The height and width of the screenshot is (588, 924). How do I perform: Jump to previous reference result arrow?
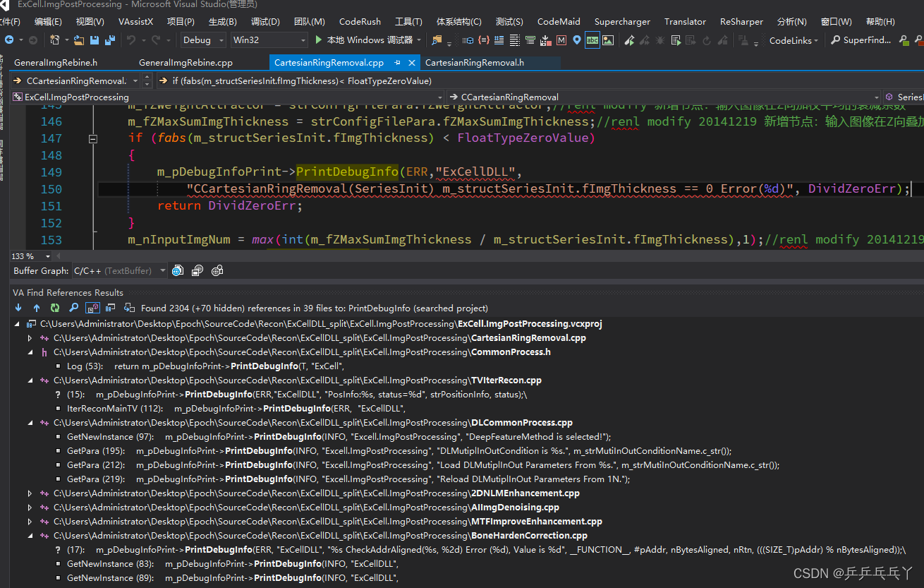37,308
